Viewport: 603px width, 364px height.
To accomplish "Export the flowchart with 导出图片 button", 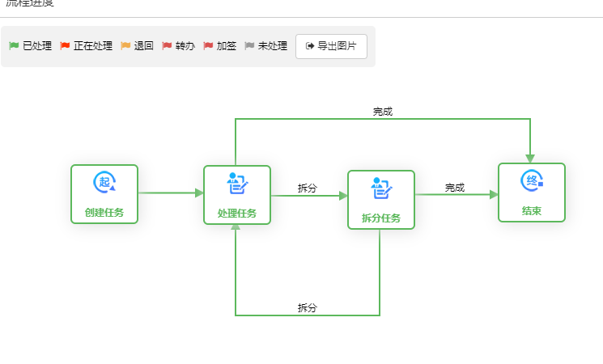I will [331, 46].
